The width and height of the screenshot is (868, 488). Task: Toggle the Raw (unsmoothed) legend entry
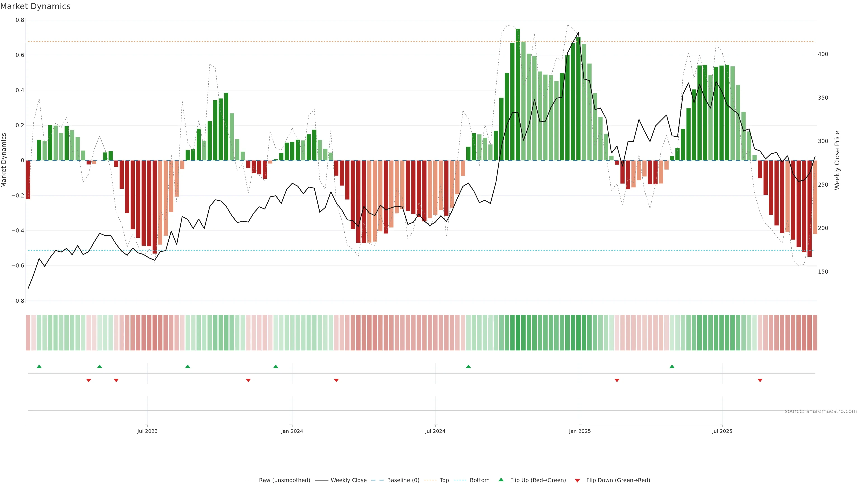pos(284,480)
